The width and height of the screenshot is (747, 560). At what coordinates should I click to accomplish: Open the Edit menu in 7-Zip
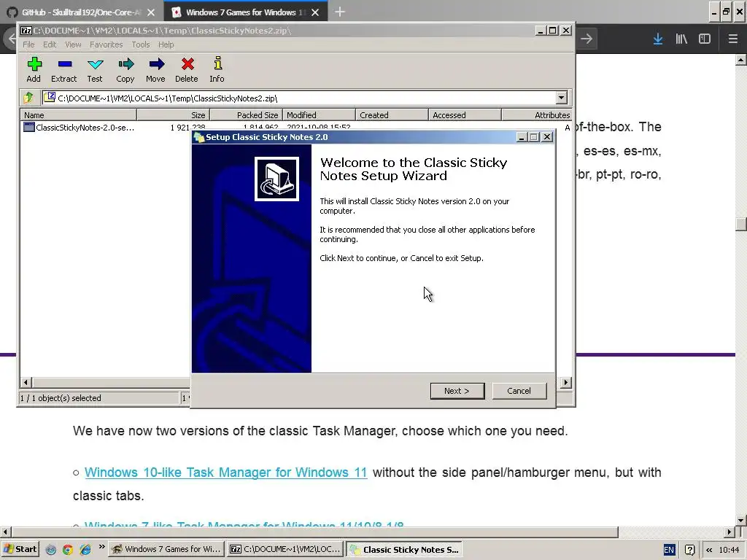click(x=50, y=44)
